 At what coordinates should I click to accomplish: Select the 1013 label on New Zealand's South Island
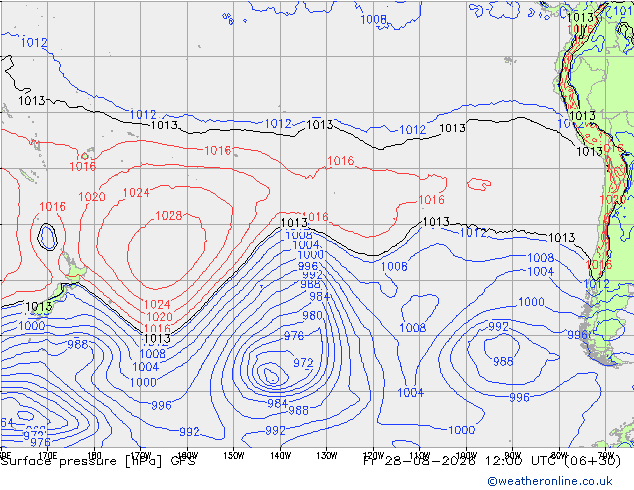click(x=39, y=307)
